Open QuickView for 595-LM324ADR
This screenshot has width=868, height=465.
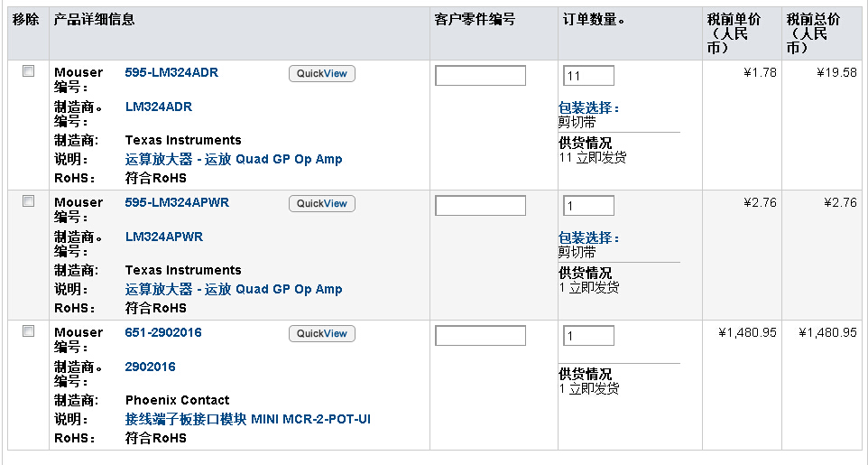pyautogui.click(x=321, y=74)
